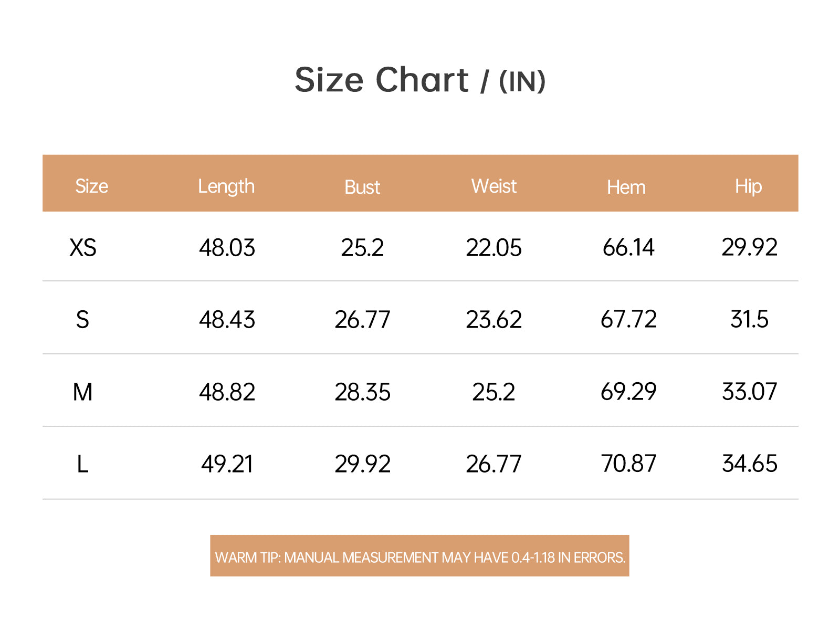The width and height of the screenshot is (840, 630).
Task: Click the M size row label
Action: 82,392
